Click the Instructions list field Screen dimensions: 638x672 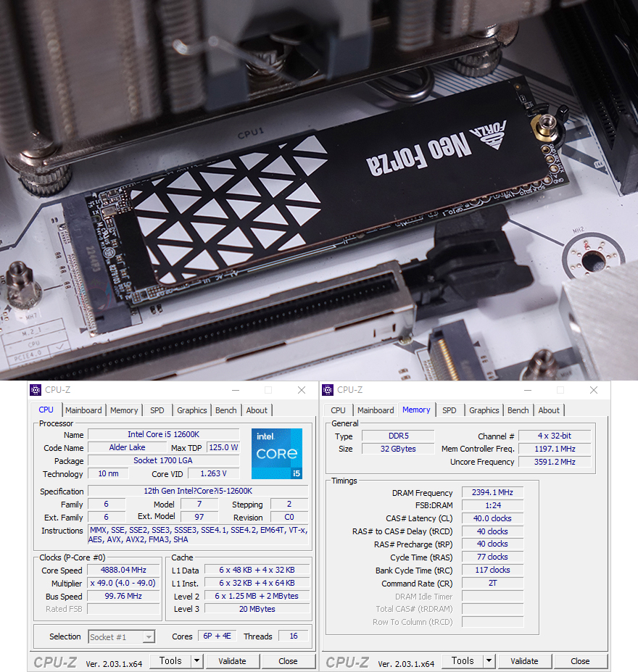pos(198,534)
